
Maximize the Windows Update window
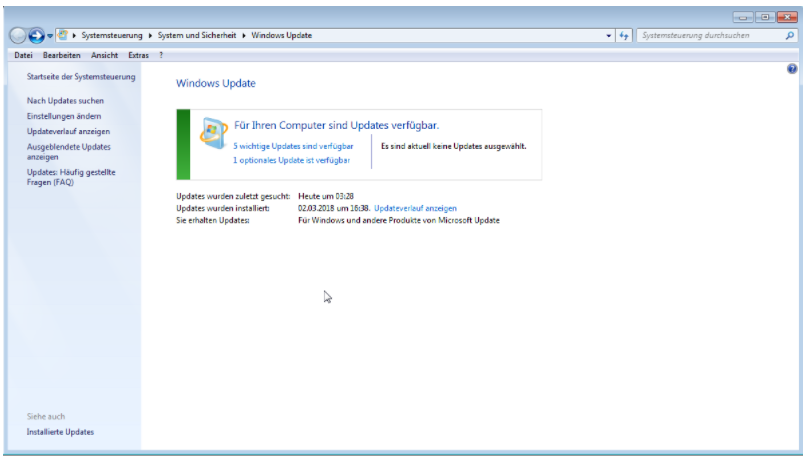(765, 17)
